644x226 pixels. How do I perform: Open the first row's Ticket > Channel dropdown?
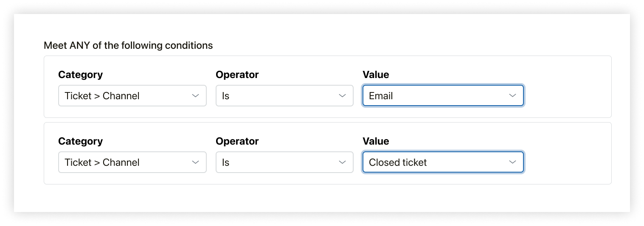point(127,96)
